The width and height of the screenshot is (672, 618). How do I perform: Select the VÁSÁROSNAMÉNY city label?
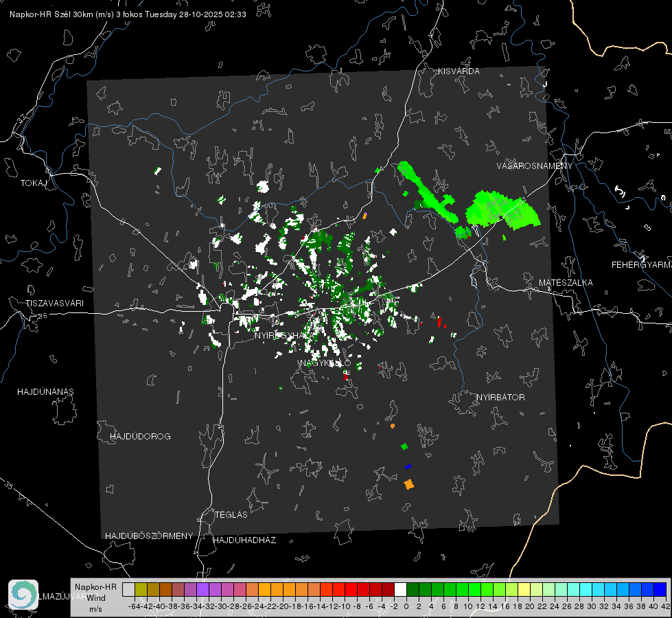point(535,166)
